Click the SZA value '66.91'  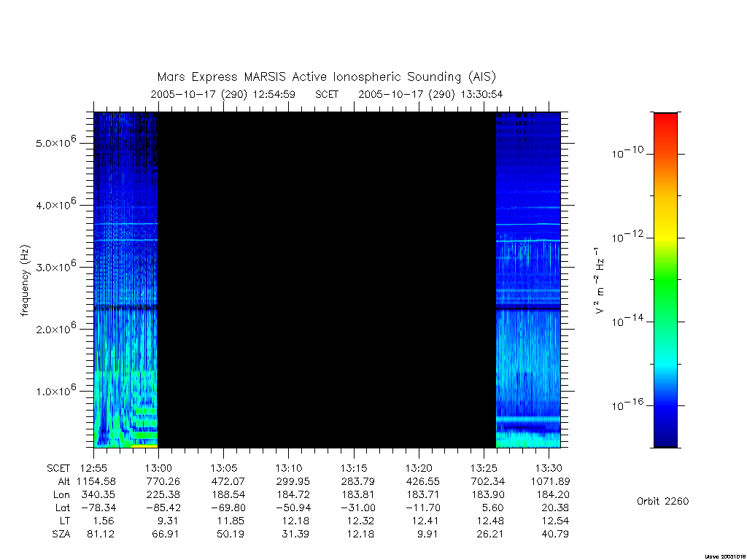166,534
